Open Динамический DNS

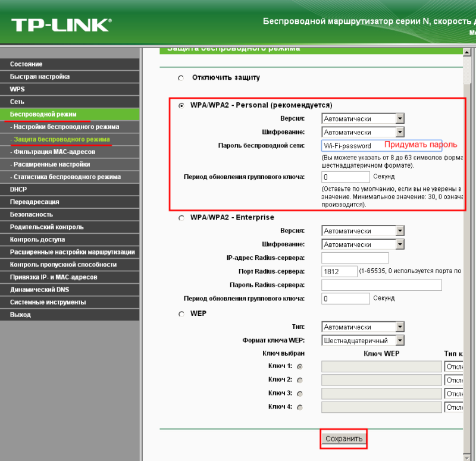point(70,290)
